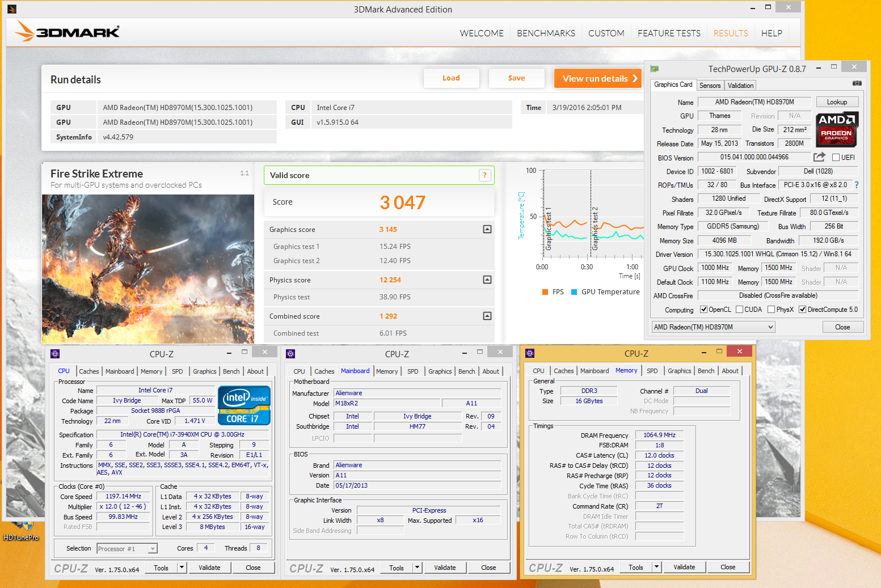Open the Tools dropdown arrow in the CPU-Z Mainboard window
Viewport: 881px width, 588px height.
point(418,568)
